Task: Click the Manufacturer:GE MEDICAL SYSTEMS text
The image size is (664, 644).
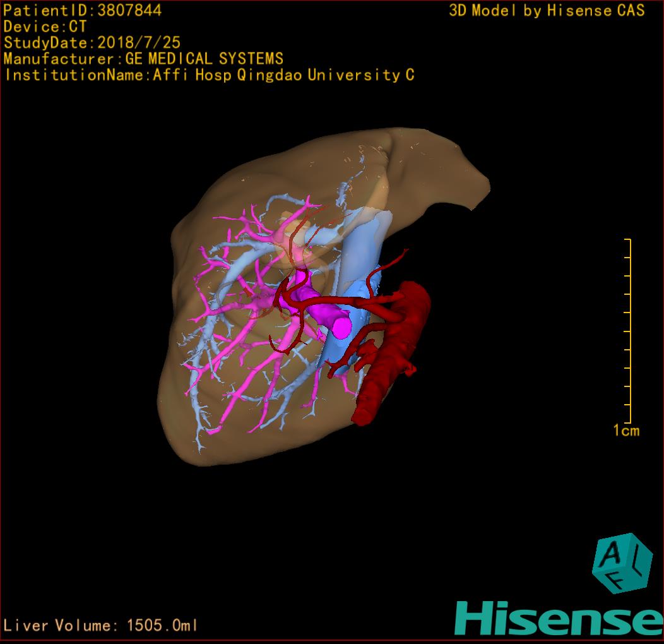Action: tap(143, 59)
